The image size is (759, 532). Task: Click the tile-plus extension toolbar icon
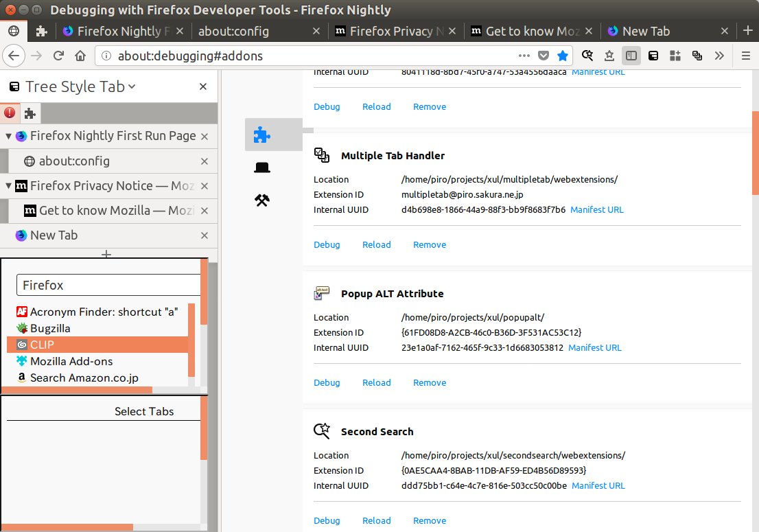(675, 56)
